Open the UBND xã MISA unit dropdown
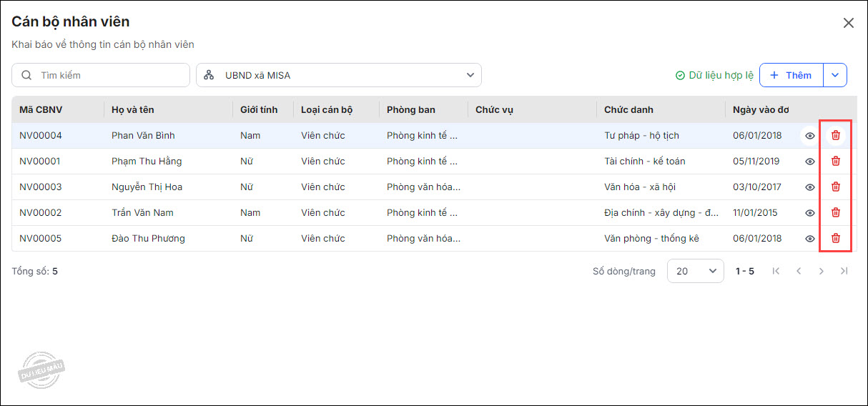 pos(339,75)
